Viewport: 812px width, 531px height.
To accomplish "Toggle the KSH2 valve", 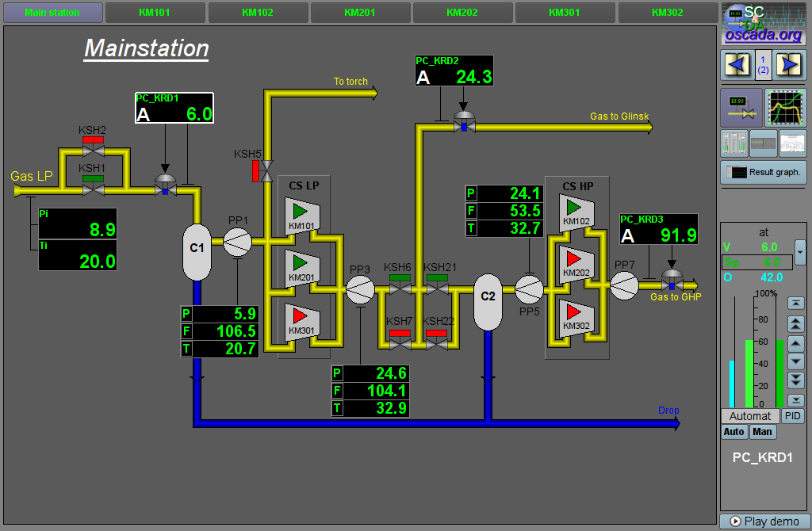I will click(94, 148).
